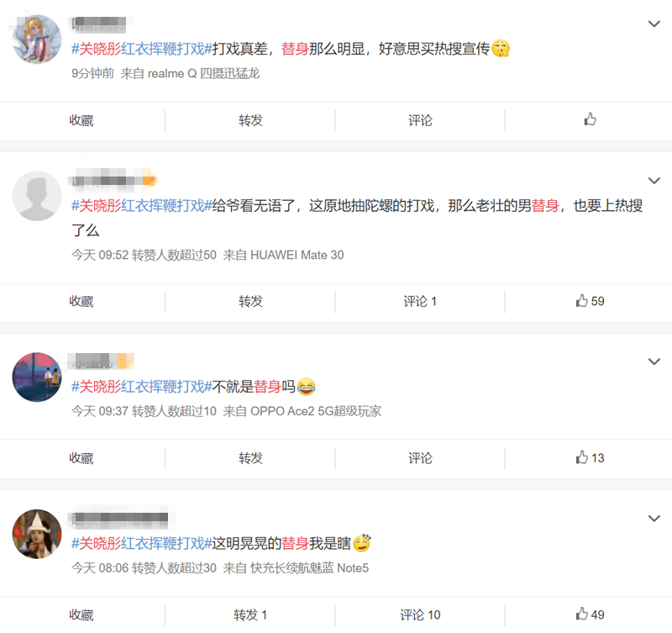Expand options chevron on OPPO Ace2 post
This screenshot has height=633, width=672.
pyautogui.click(x=654, y=361)
